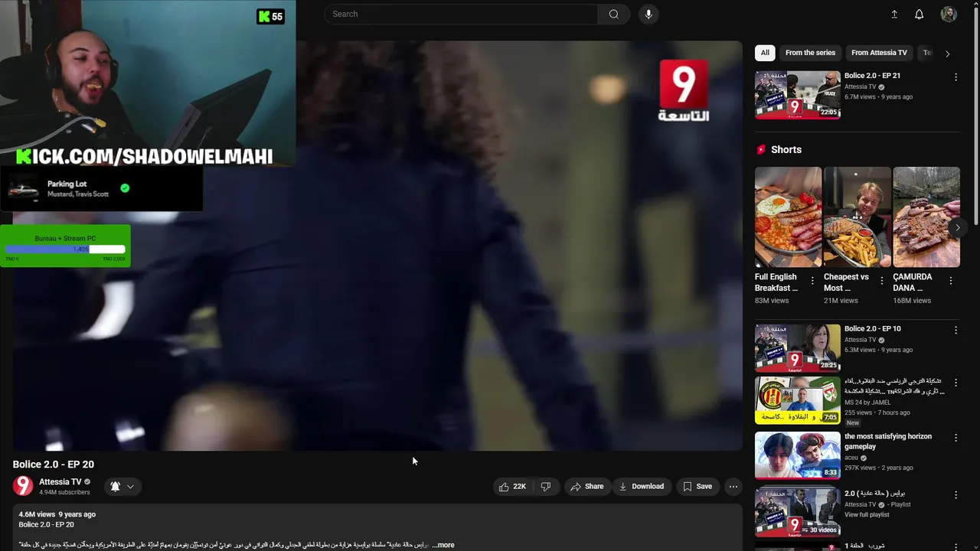Expand notification options chevron beside bell
The image size is (980, 551).
pos(130,487)
